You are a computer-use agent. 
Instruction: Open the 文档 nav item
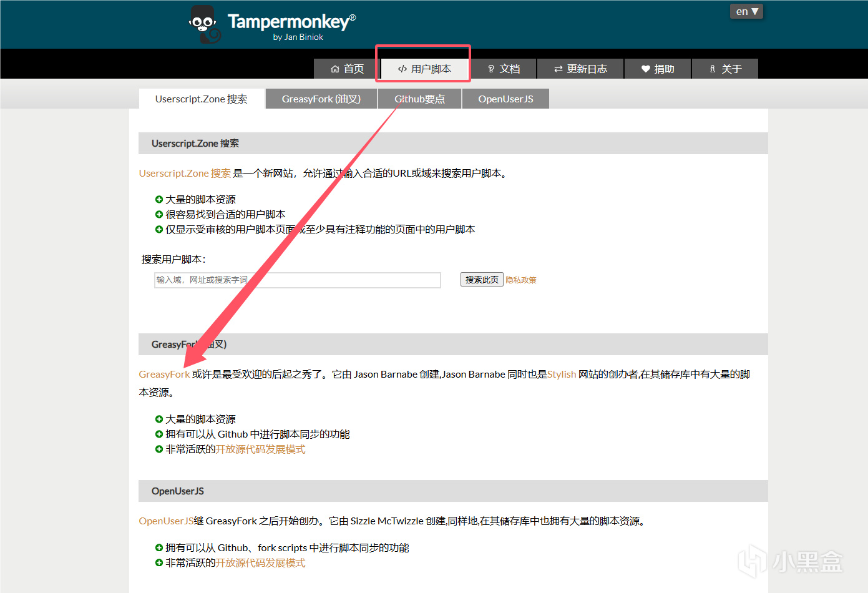[504, 69]
